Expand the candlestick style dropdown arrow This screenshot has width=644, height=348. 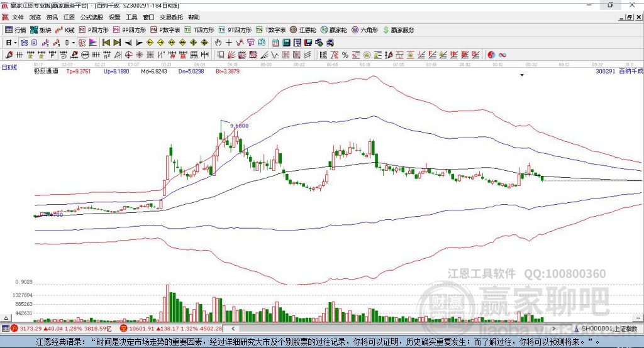[74, 43]
